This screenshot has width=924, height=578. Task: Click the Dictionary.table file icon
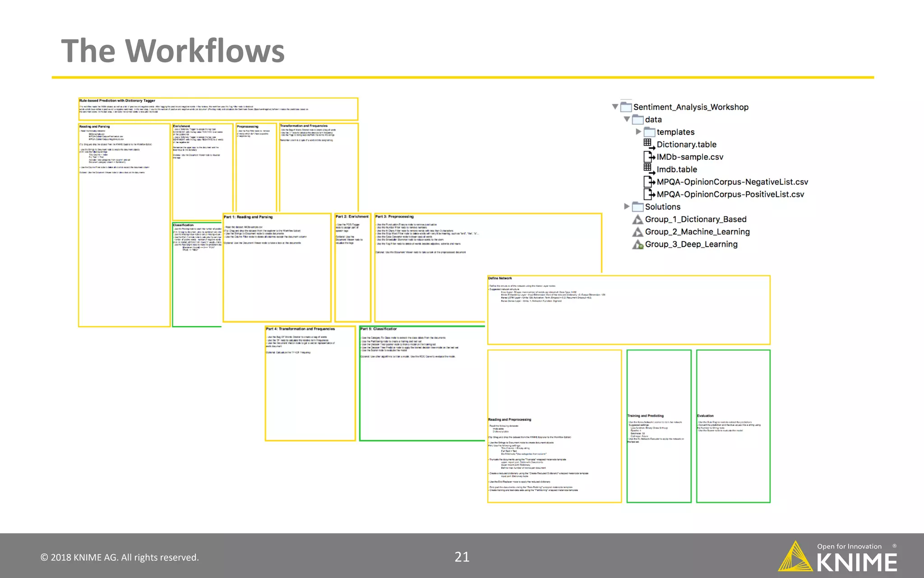click(649, 144)
